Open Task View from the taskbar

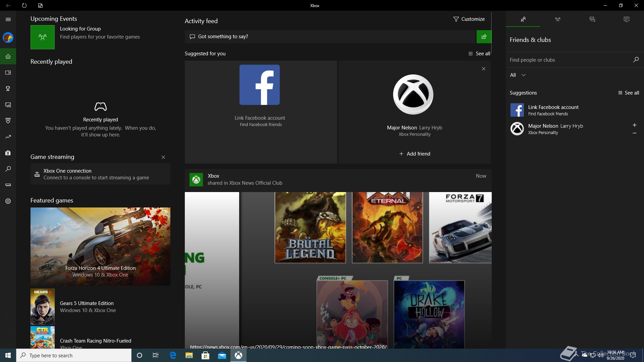(x=156, y=355)
